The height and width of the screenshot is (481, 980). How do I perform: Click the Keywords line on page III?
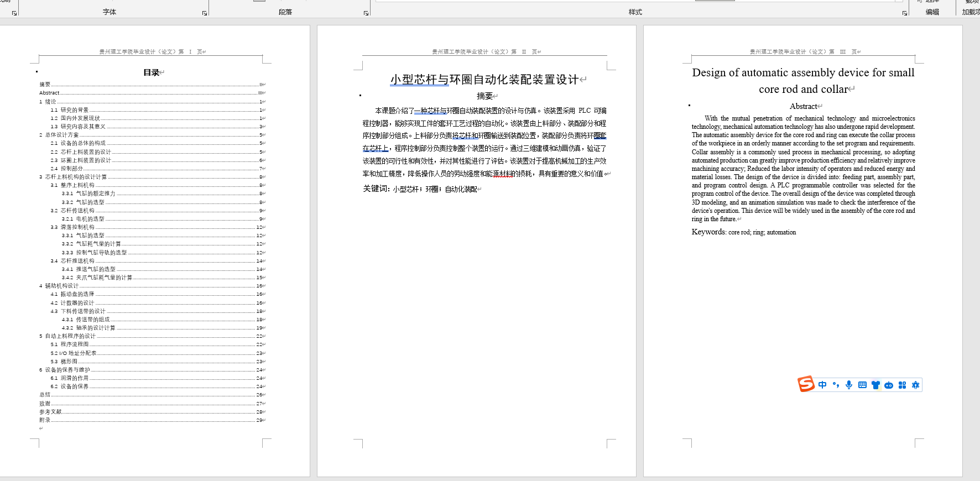[x=744, y=232]
